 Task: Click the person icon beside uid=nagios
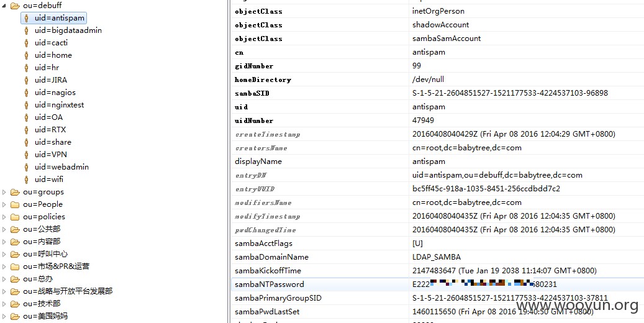click(27, 93)
